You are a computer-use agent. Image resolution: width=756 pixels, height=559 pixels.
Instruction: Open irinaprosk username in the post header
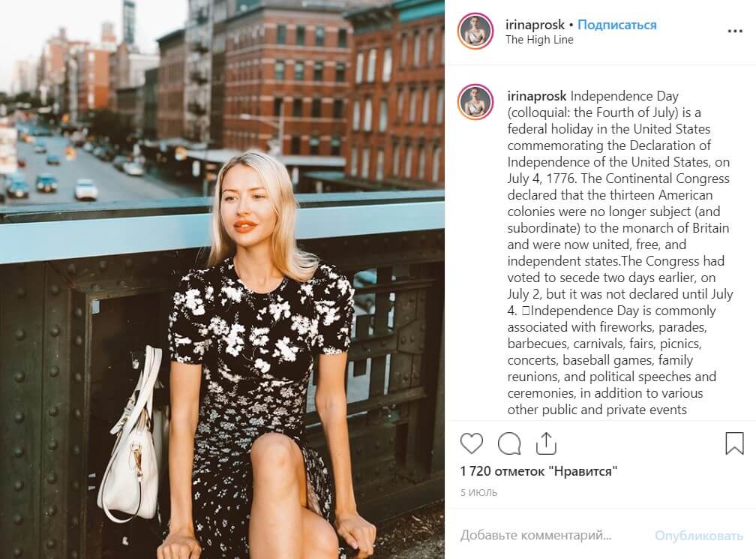[x=535, y=25]
